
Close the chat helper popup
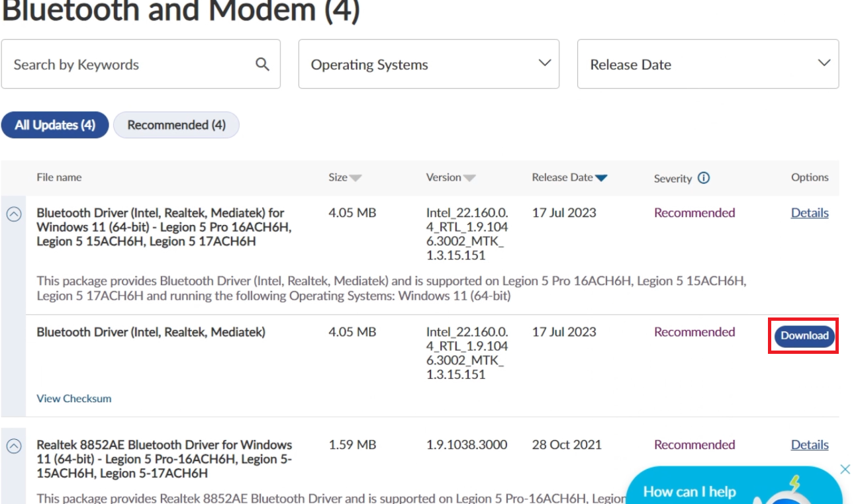point(845,469)
